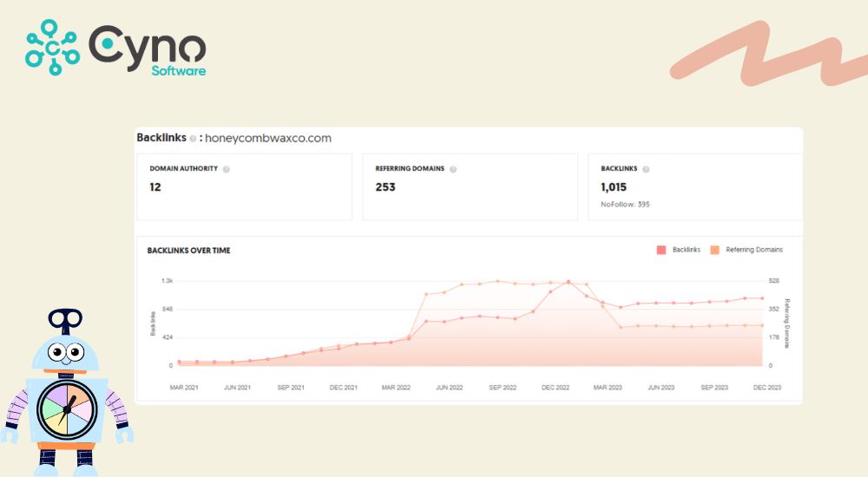This screenshot has height=477, width=868.
Task: Click the Domain Authority value 12
Action: (155, 186)
